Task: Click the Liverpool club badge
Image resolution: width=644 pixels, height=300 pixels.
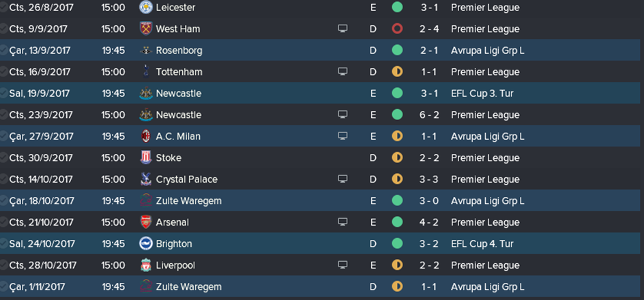Action: pos(145,265)
